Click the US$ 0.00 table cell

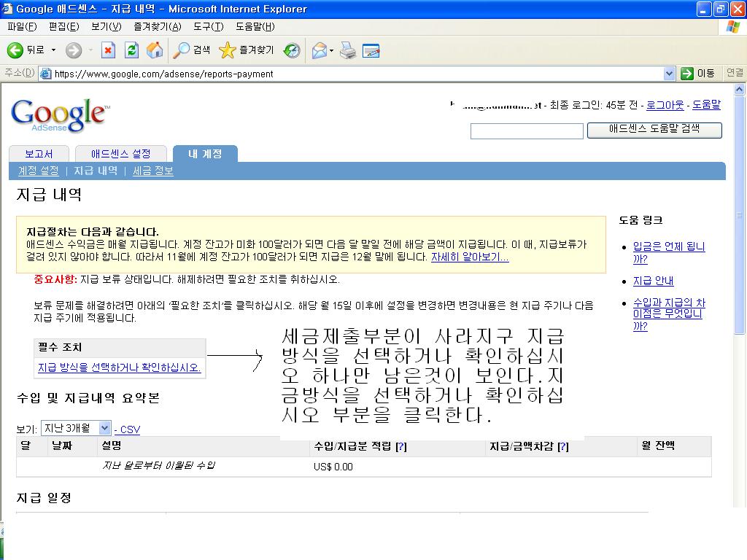pyautogui.click(x=333, y=467)
